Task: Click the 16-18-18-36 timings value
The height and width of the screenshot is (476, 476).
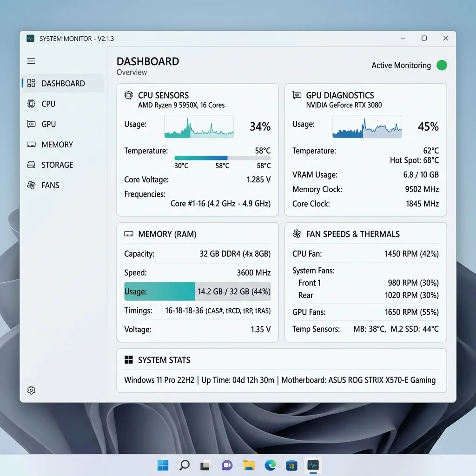Action: coord(184,311)
